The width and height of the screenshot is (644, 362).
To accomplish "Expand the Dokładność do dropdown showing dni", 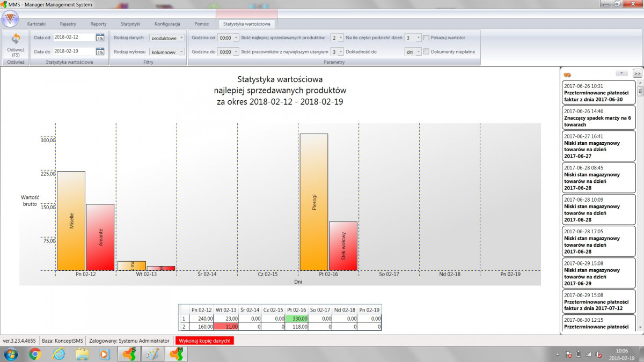I will pyautogui.click(x=413, y=52).
